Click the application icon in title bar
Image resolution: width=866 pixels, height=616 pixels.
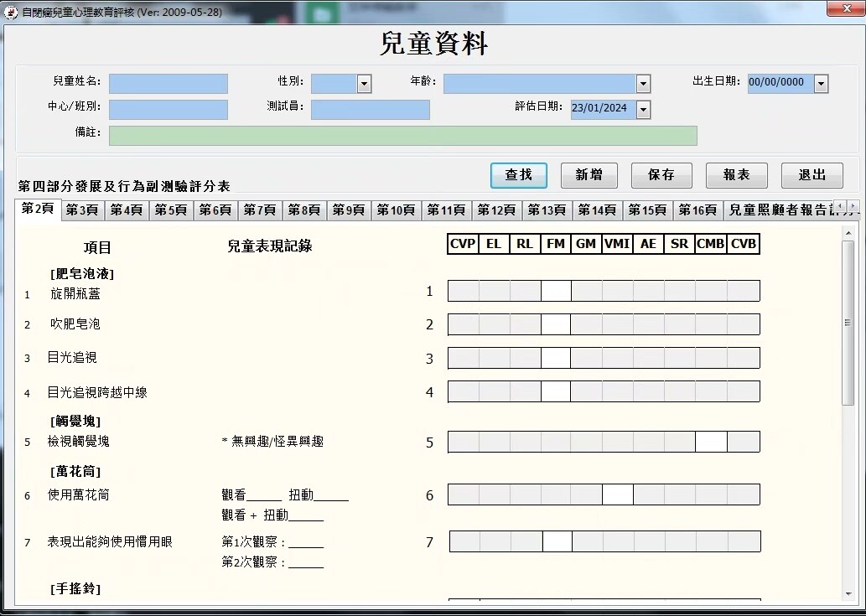(x=11, y=13)
